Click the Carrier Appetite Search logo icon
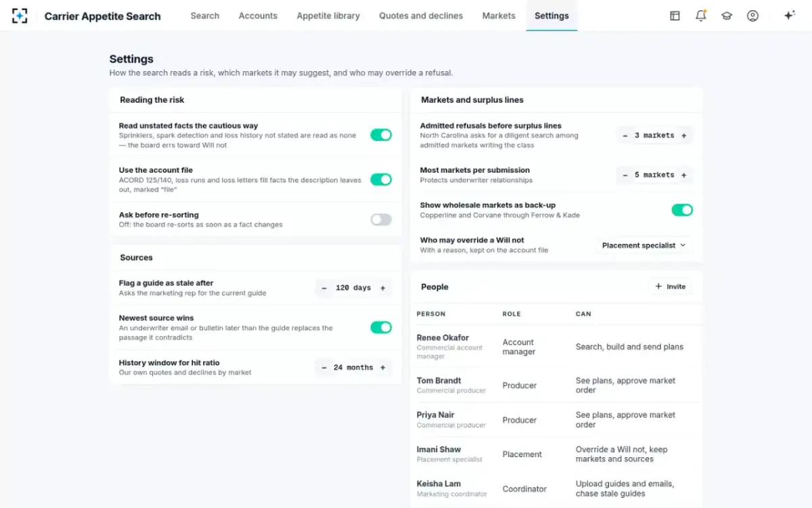The image size is (812, 508). [x=20, y=16]
